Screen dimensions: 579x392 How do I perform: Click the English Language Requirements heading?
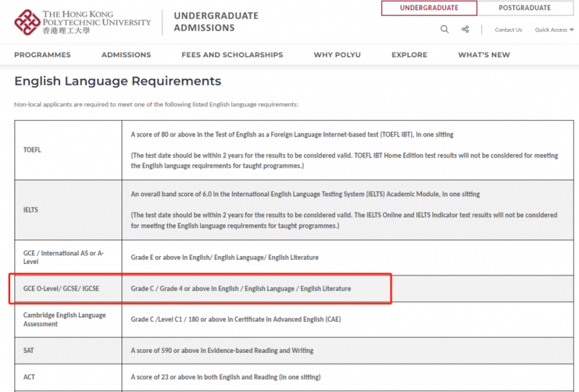[x=118, y=81]
